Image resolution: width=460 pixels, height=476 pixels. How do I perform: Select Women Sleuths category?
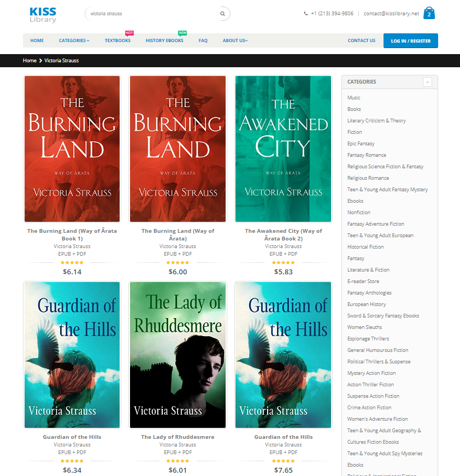[364, 327]
